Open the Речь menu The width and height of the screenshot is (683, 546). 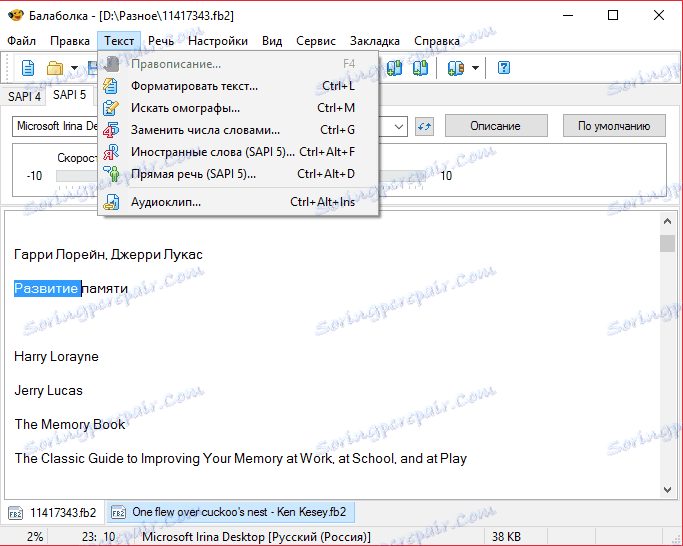[161, 41]
